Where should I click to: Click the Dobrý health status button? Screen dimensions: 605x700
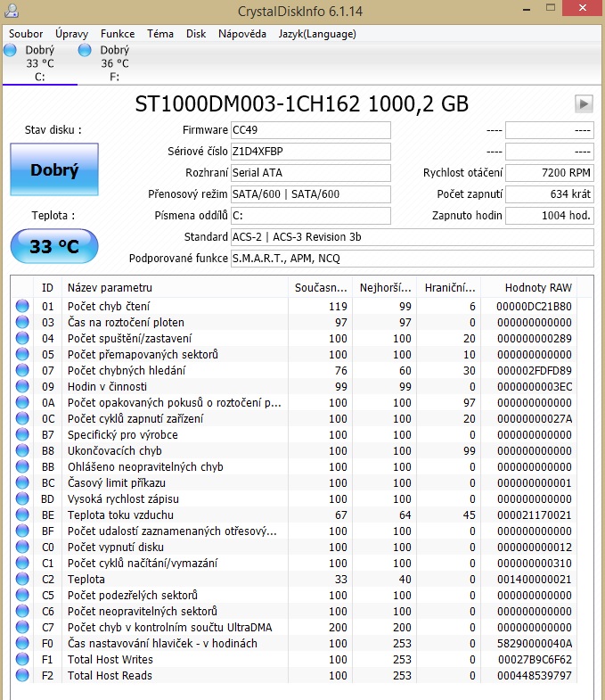click(54, 170)
